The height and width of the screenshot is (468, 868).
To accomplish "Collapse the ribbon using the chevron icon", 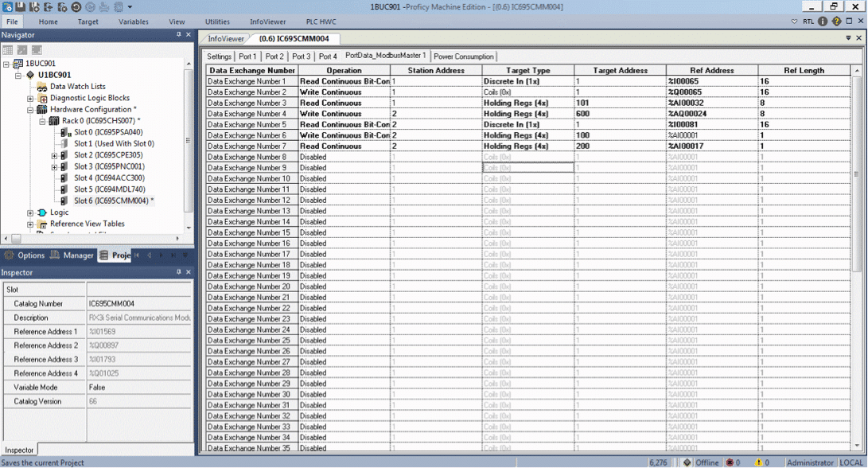I will (794, 21).
